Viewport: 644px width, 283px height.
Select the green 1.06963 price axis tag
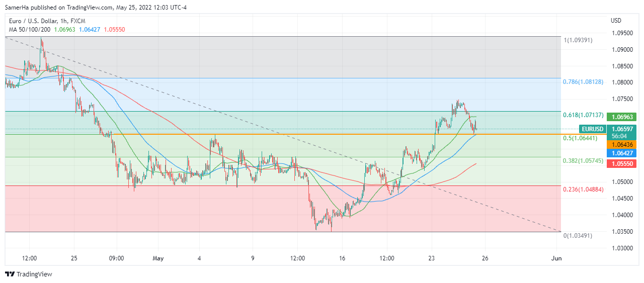[x=622, y=117]
